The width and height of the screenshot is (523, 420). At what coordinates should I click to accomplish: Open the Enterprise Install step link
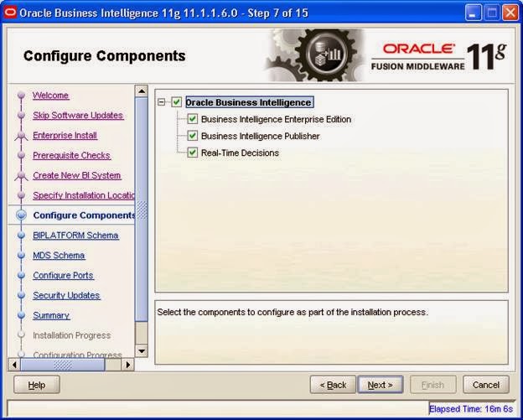coord(65,135)
